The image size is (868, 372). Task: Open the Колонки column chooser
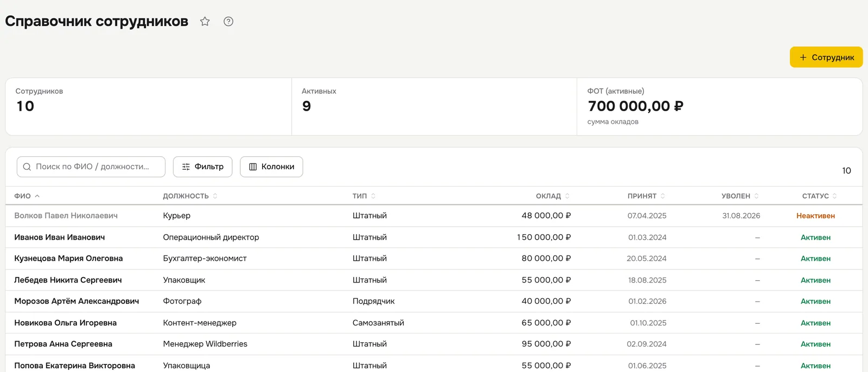[271, 167]
